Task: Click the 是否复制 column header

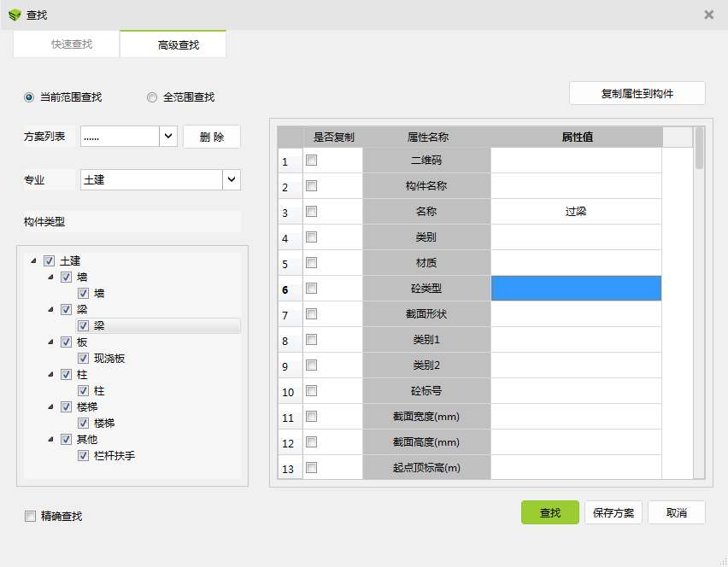Action: 333,137
